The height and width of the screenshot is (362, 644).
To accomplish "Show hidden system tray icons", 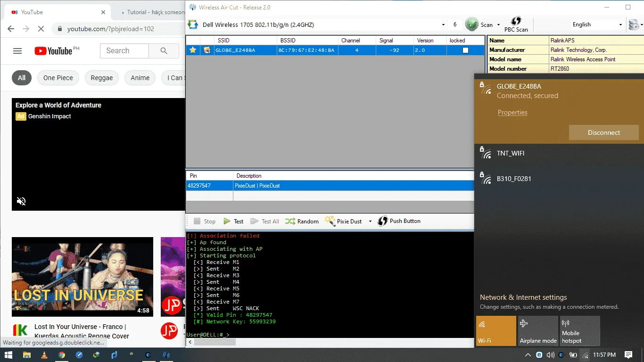I will (x=528, y=355).
